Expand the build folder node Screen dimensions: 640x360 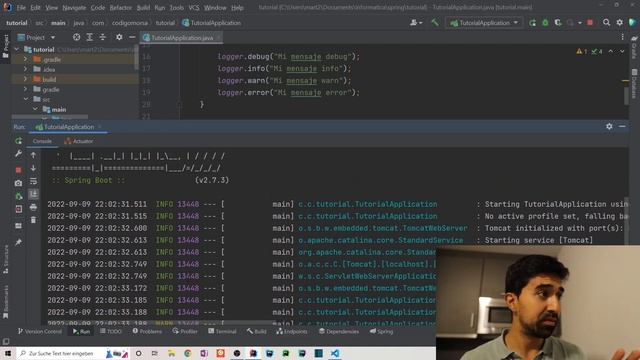click(25, 79)
